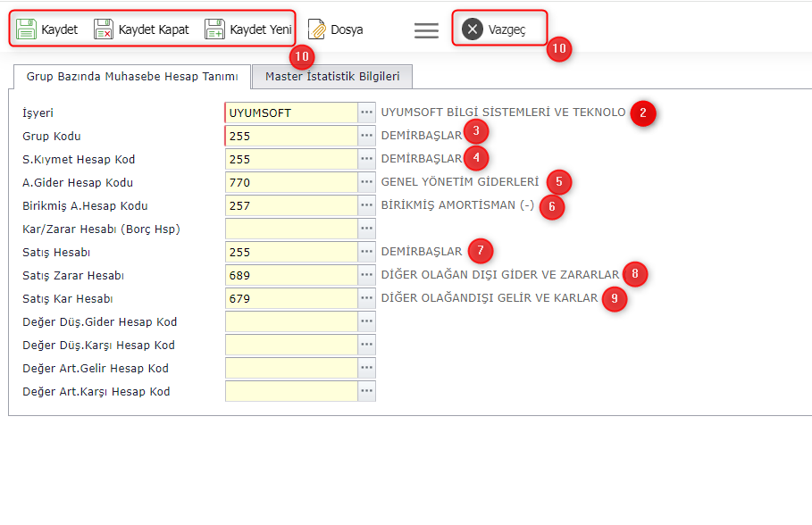This screenshot has width=812, height=525.
Task: Click the Kaydet Yeni text label
Action: pyautogui.click(x=261, y=29)
